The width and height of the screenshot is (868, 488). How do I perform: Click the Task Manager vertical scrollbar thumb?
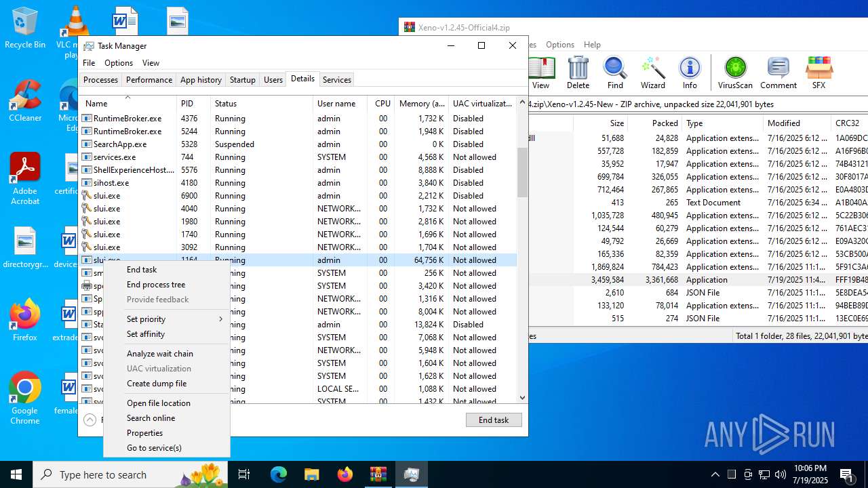(x=522, y=172)
